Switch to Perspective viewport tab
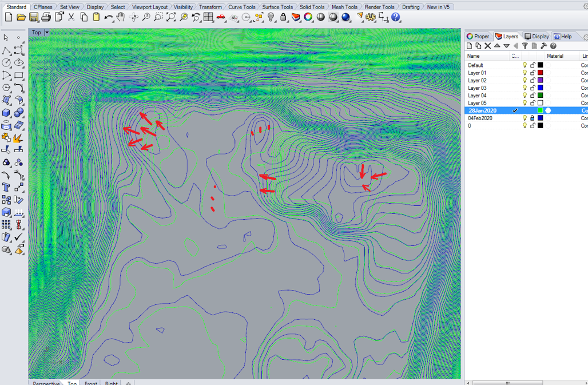 [46, 383]
